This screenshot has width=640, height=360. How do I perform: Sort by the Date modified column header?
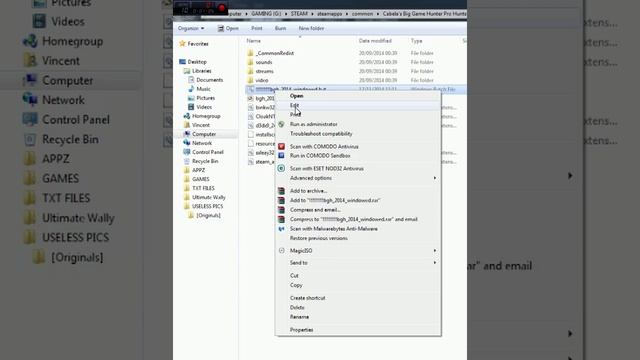point(375,41)
